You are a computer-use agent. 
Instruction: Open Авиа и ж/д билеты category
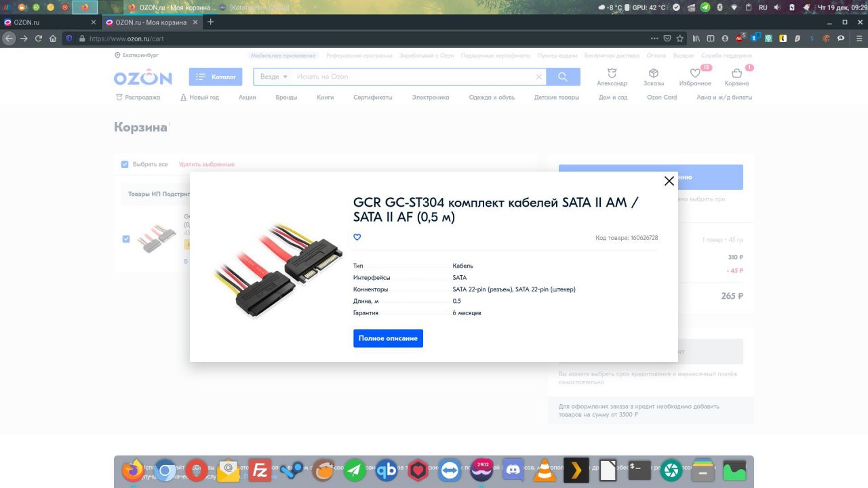(724, 98)
